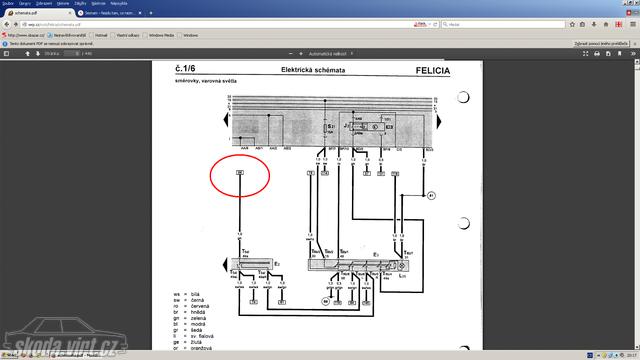Open the Firefox hamburger menu
This screenshot has width=640, height=360.
pyautogui.click(x=632, y=24)
